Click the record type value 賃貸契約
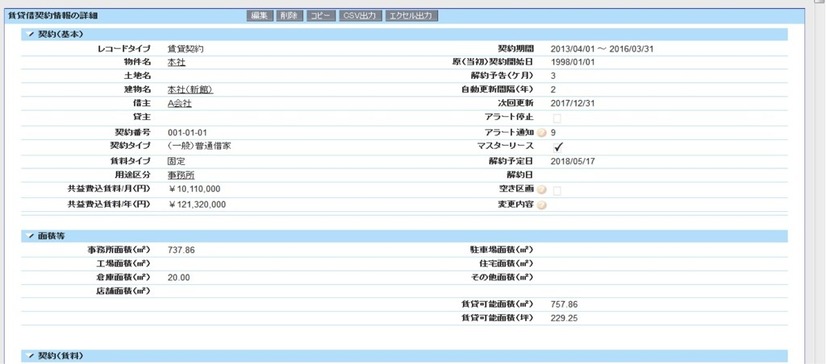The image size is (826, 364). coord(185,49)
